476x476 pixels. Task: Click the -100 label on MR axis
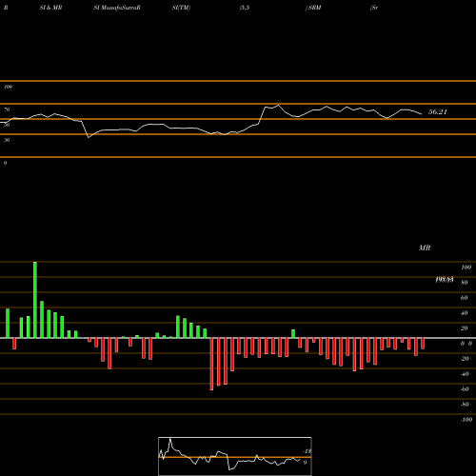tap(466, 420)
